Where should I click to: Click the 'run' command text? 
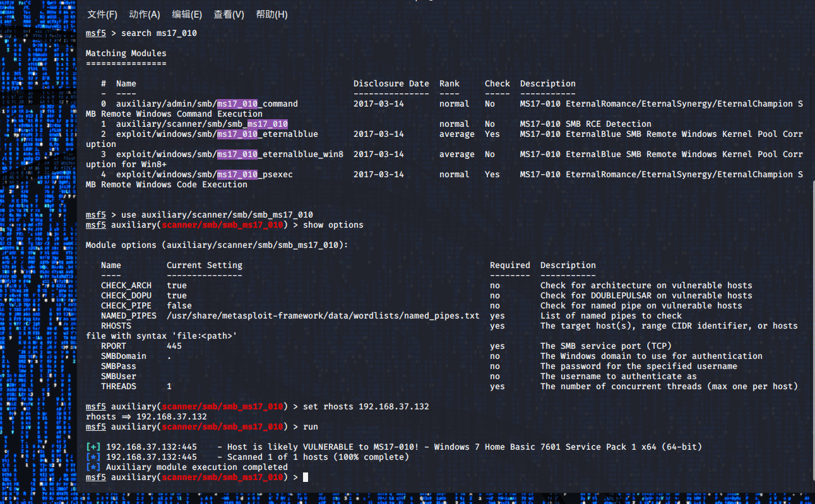311,426
